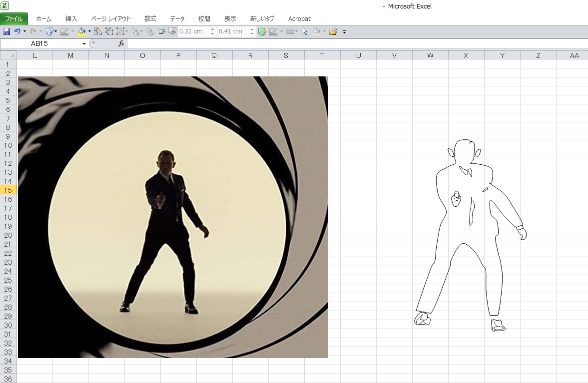This screenshot has height=383, width=588.
Task: Open the Ungroup icon dropdown arrow
Action: 126,31
